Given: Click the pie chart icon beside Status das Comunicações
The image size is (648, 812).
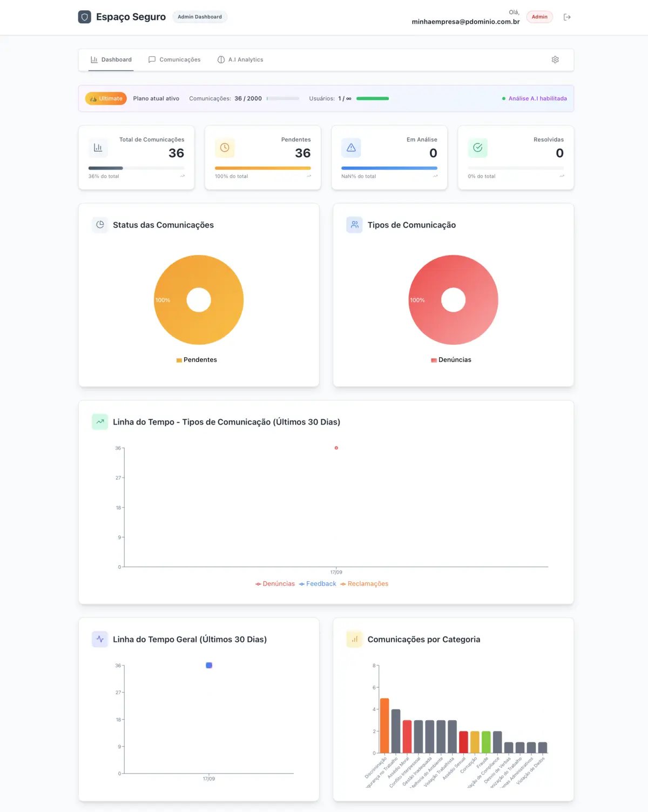Looking at the screenshot, I should click(x=100, y=225).
